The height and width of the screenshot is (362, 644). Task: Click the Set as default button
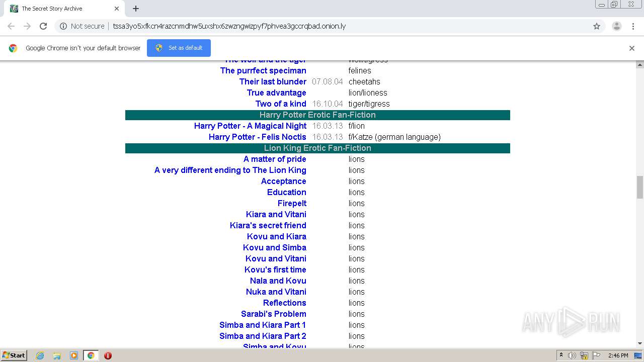point(179,48)
